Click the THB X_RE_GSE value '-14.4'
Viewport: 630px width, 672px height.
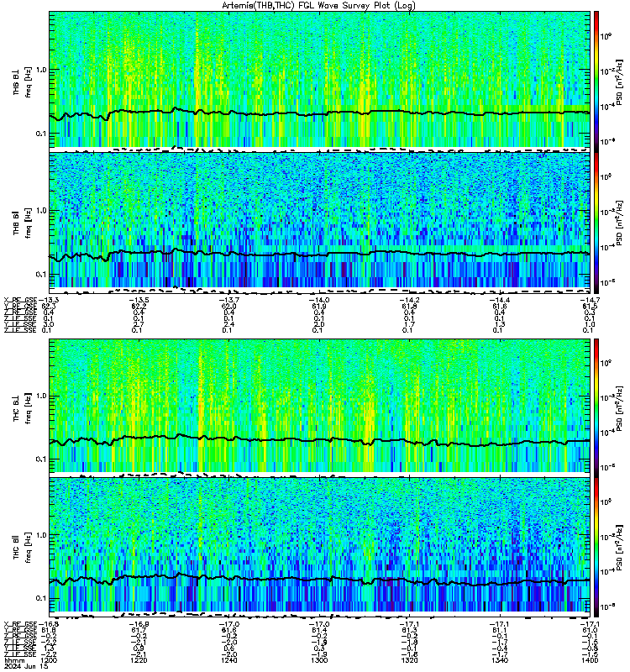[499, 301]
